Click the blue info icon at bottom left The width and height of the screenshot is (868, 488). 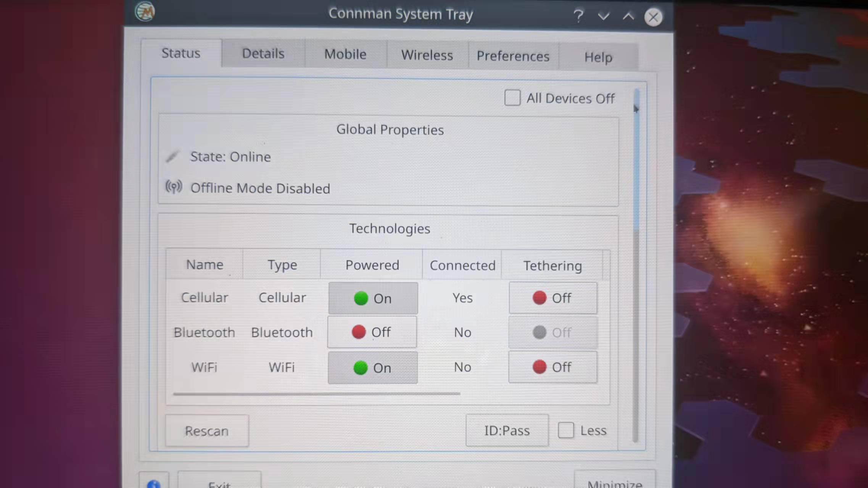pos(153,483)
